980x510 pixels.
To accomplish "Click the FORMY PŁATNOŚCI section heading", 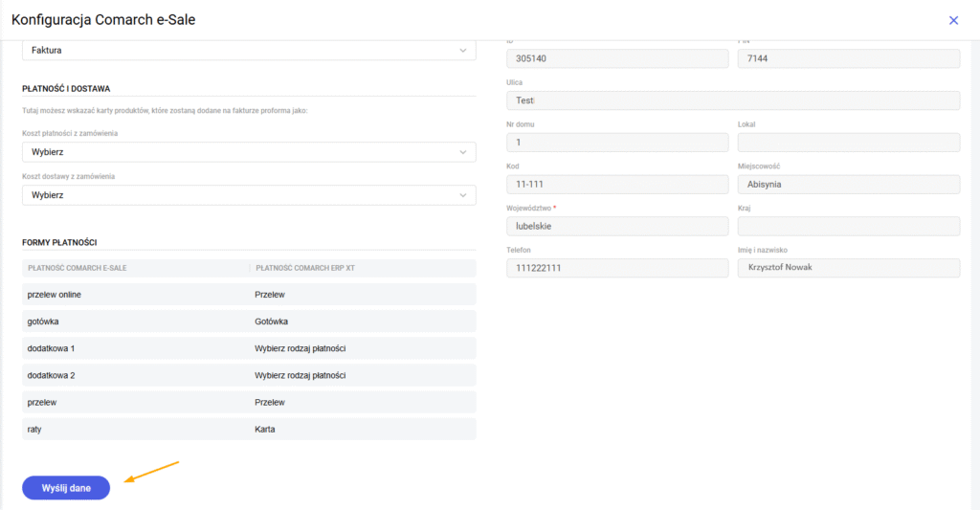I will (x=59, y=242).
